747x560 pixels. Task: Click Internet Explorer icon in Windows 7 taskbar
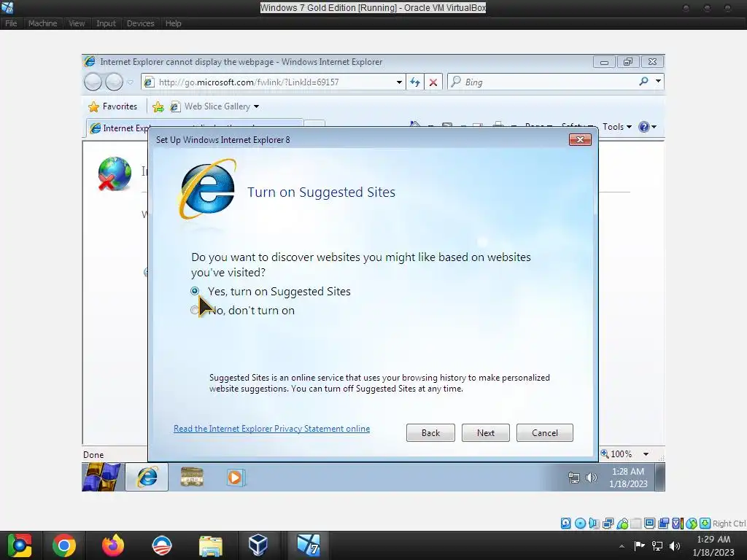click(147, 477)
